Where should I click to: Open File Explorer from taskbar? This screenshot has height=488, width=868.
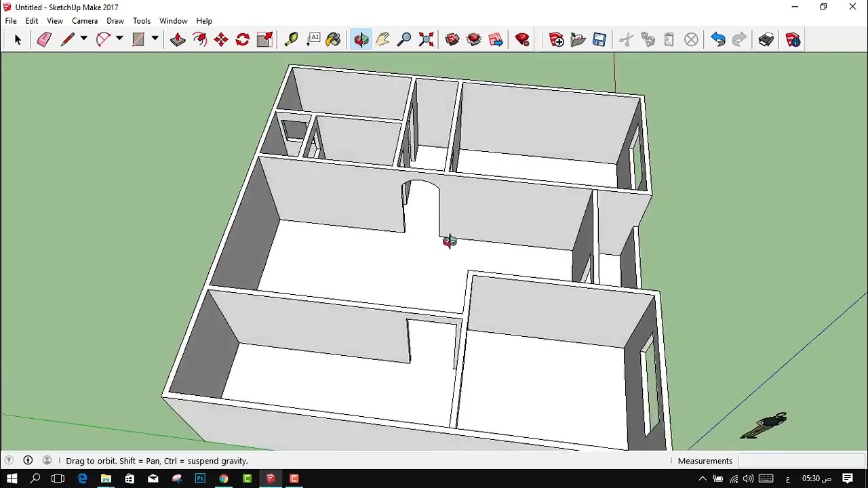[x=106, y=479]
